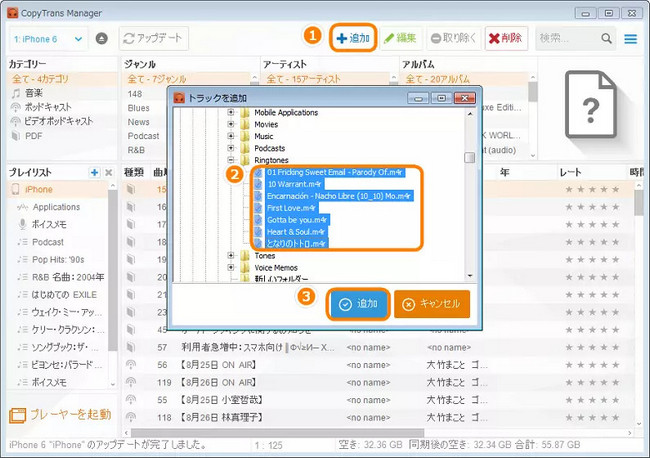Screen dimensions: 650x458
Task: Expand the Mobile Applications folder
Action: tap(231, 112)
